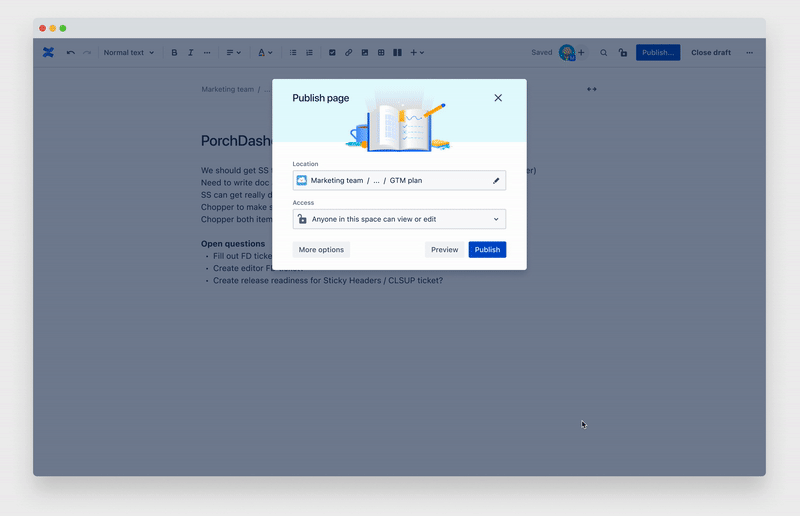Screen dimensions: 800x516
Task: Click the Publish... button in toolbar
Action: (x=658, y=53)
